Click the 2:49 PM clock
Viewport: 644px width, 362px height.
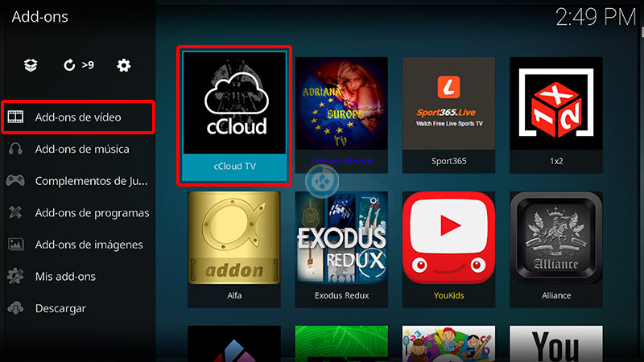[x=596, y=17]
